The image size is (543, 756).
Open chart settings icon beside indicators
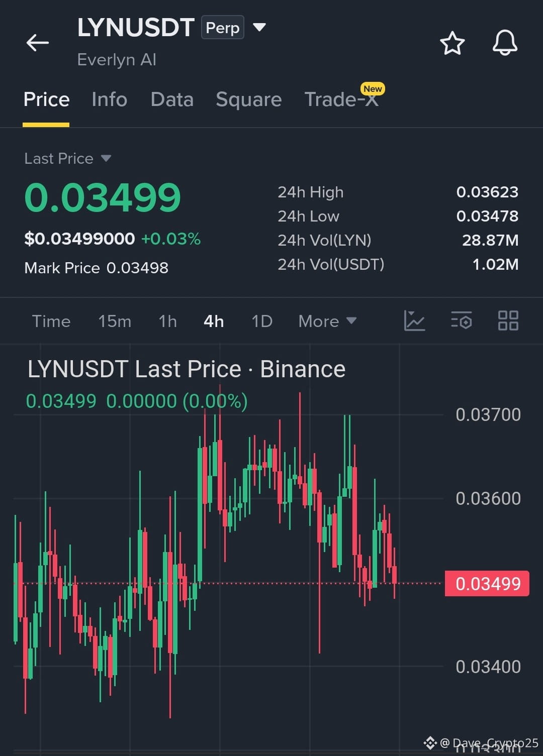[x=461, y=320]
